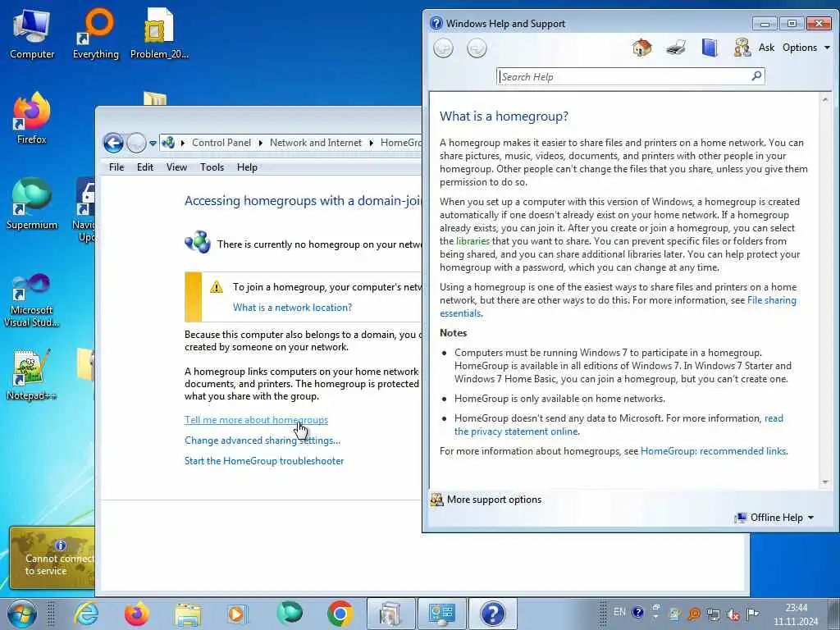Click Network and Internet breadcrumb
Image resolution: width=840 pixels, height=630 pixels.
click(316, 143)
